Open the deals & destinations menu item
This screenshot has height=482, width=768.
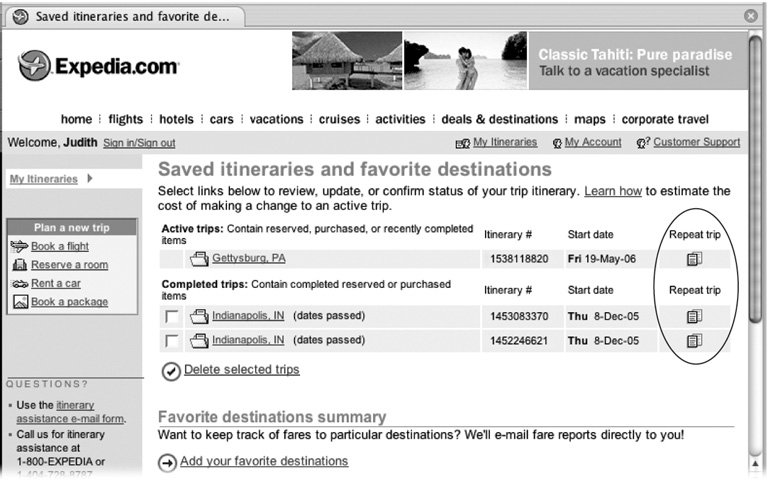(x=499, y=119)
